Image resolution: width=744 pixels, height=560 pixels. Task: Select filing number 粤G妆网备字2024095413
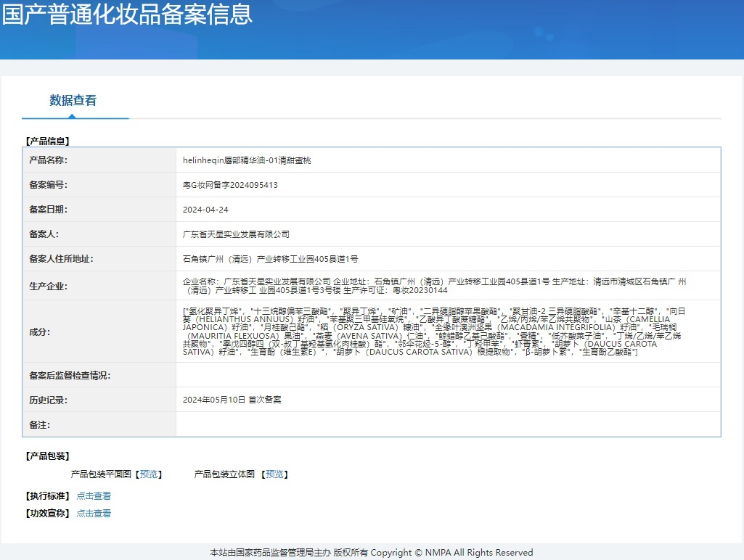click(230, 185)
